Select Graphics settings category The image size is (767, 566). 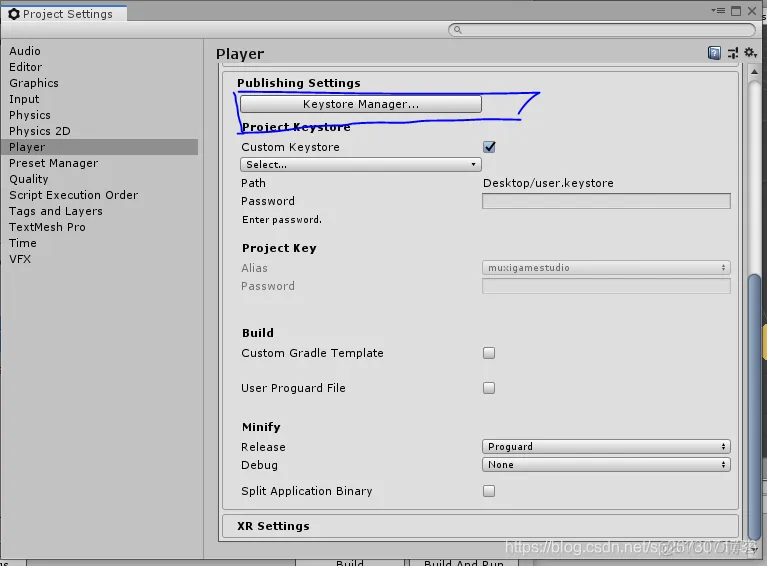click(34, 83)
